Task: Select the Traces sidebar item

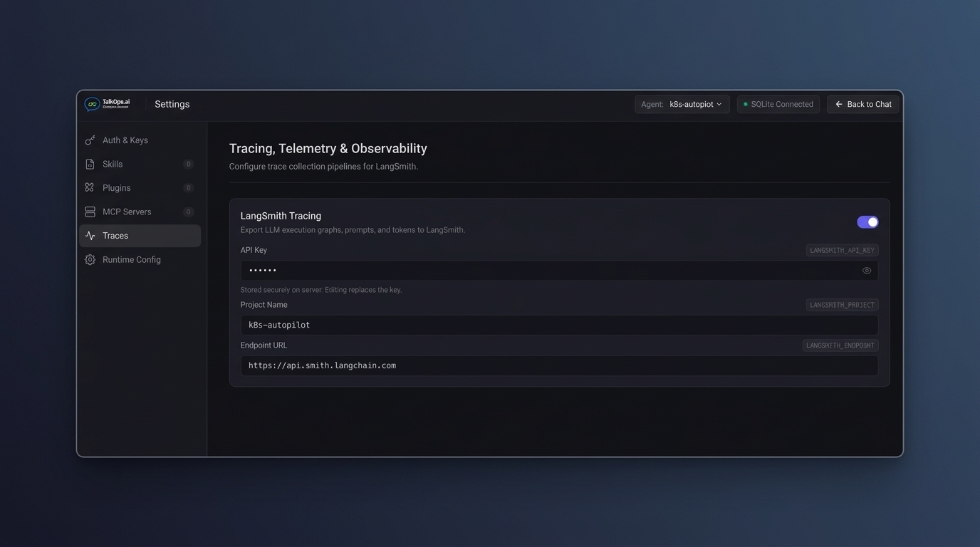Action: point(140,236)
